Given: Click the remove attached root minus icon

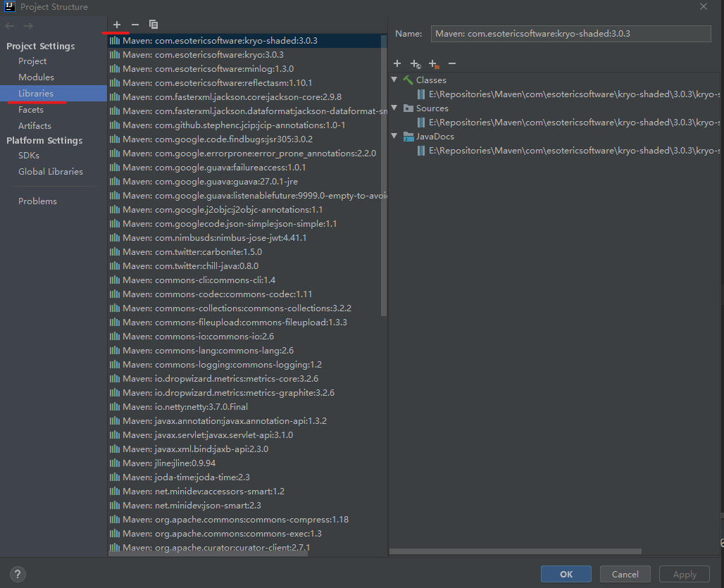Looking at the screenshot, I should (451, 63).
